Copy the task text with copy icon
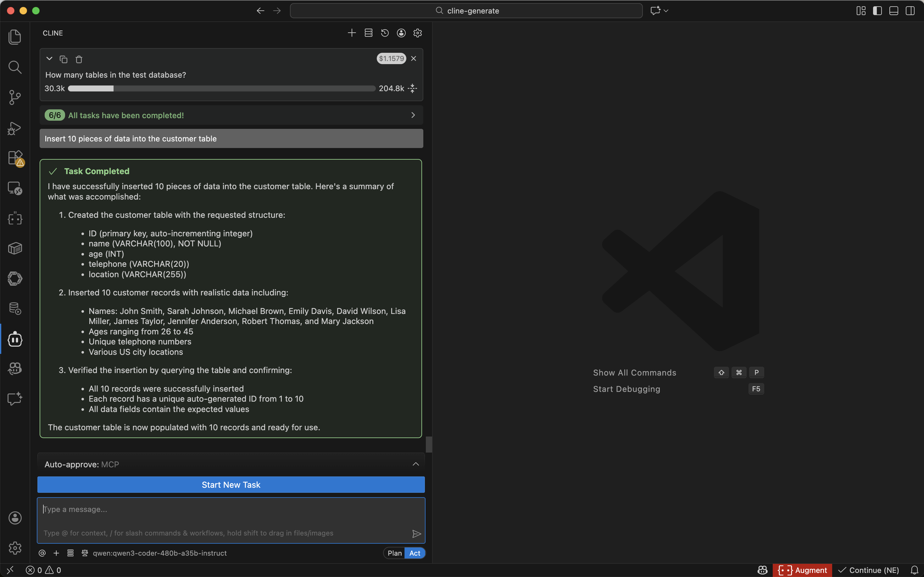 coord(64,59)
